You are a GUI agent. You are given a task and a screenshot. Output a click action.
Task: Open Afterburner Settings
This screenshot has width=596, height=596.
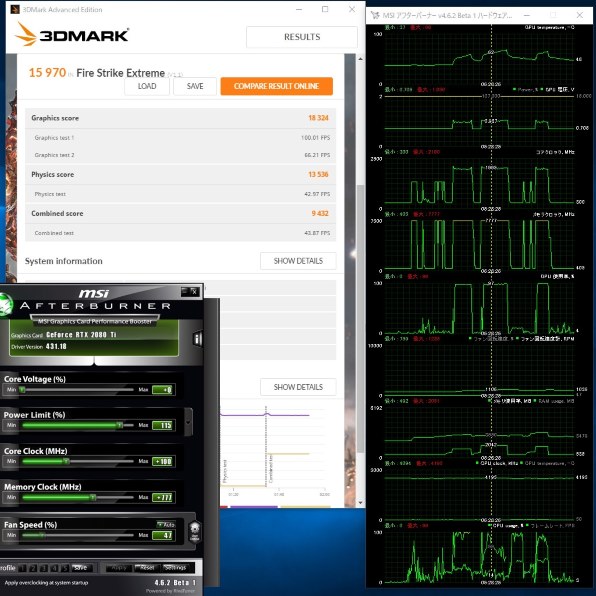click(175, 568)
